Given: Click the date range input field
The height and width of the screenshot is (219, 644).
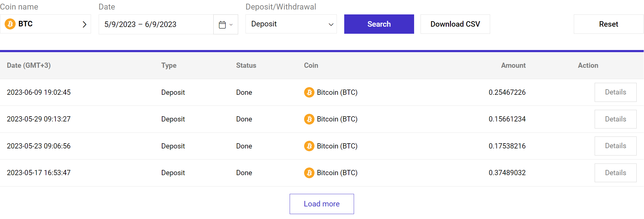Looking at the screenshot, I should click(156, 24).
